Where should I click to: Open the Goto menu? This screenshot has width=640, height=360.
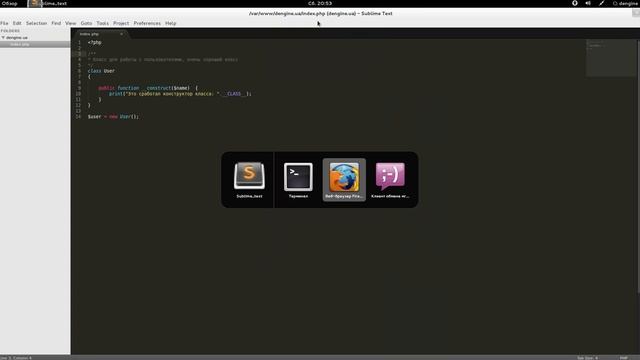86,23
